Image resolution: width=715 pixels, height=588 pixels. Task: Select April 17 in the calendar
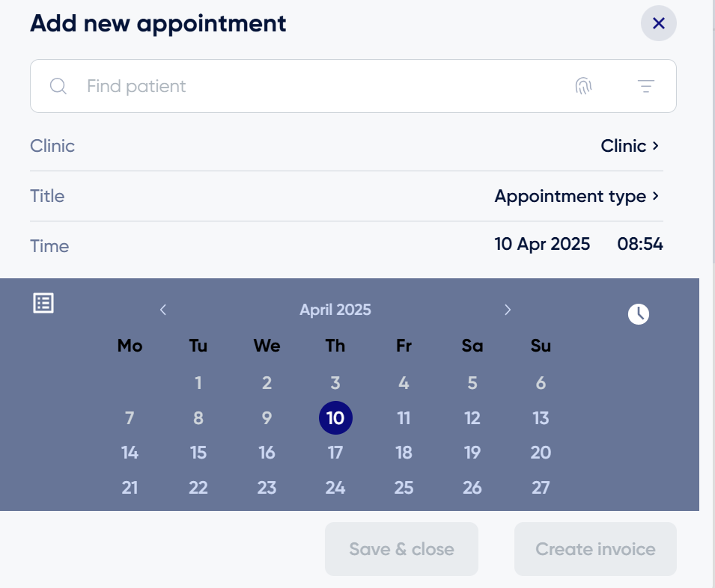[335, 453]
